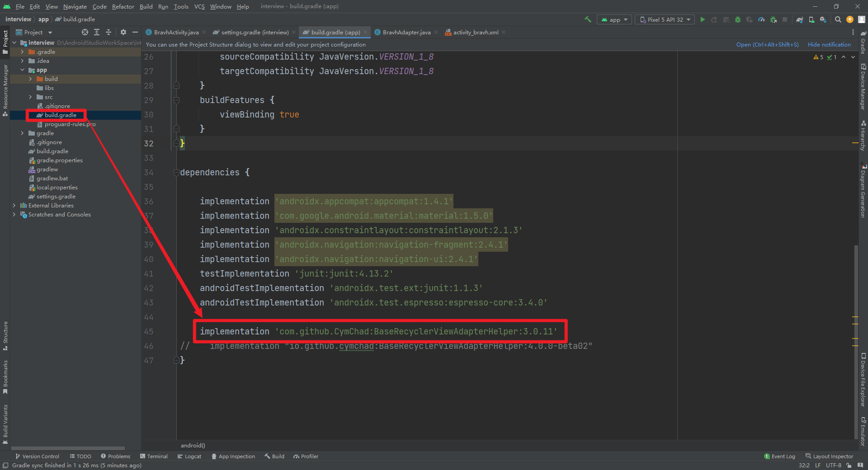
Task: Toggle the Diagram Generation side panel
Action: pos(863,191)
